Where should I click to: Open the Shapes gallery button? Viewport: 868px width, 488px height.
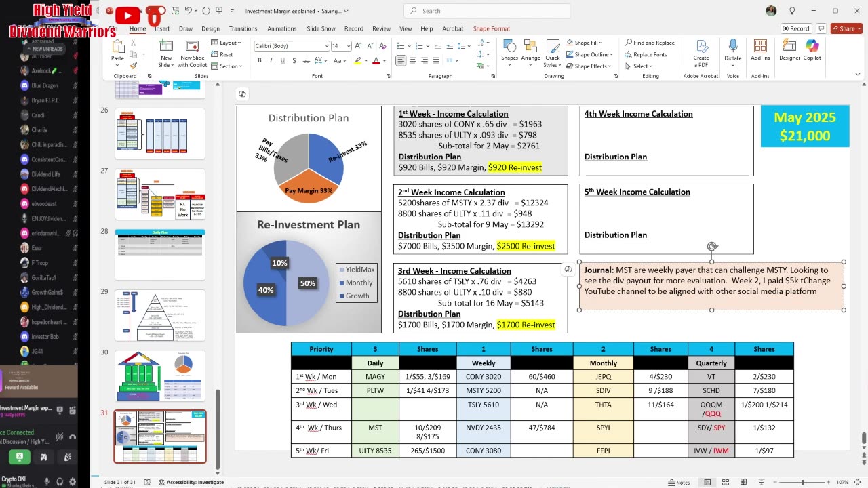click(509, 51)
